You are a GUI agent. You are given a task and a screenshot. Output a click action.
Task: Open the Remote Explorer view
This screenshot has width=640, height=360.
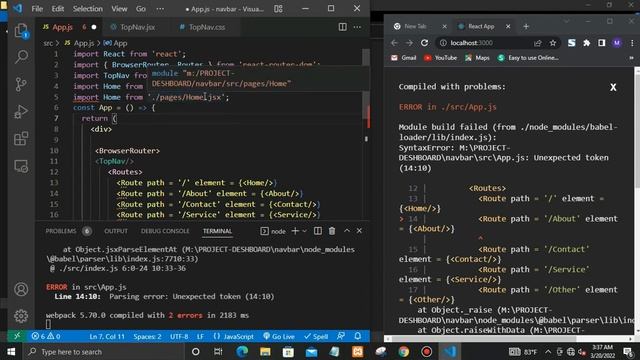(x=21, y=166)
